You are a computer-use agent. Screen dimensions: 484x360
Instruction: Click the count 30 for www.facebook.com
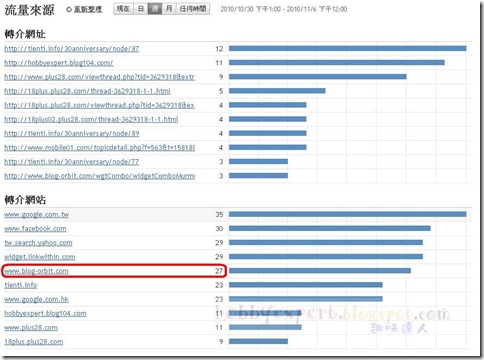click(219, 229)
